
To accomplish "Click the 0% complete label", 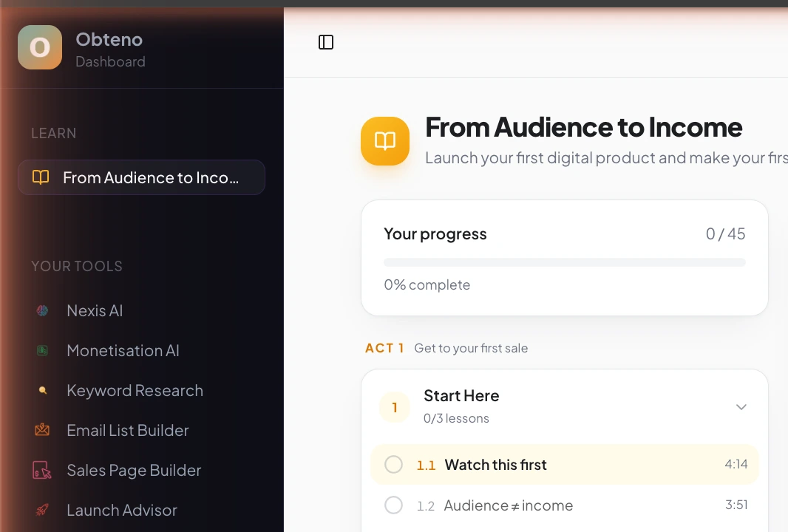I will (x=427, y=284).
